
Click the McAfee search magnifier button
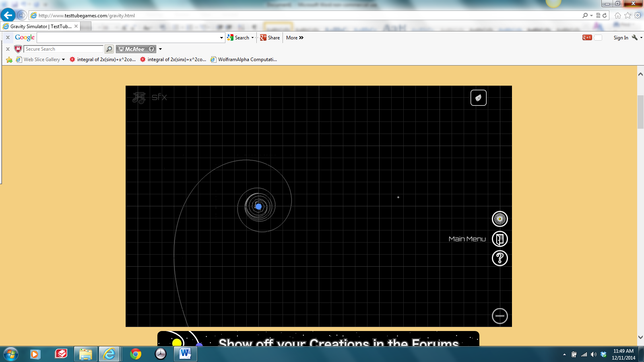[109, 49]
